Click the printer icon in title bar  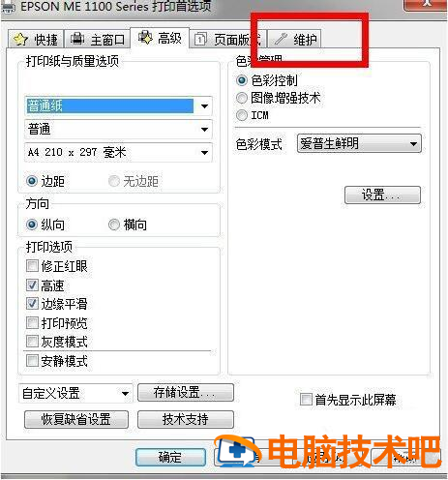(8, 7)
